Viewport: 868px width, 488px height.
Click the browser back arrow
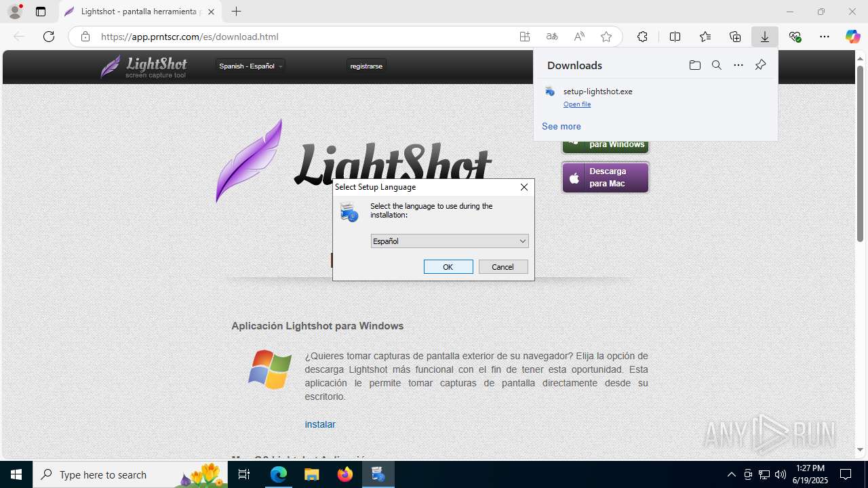[19, 37]
